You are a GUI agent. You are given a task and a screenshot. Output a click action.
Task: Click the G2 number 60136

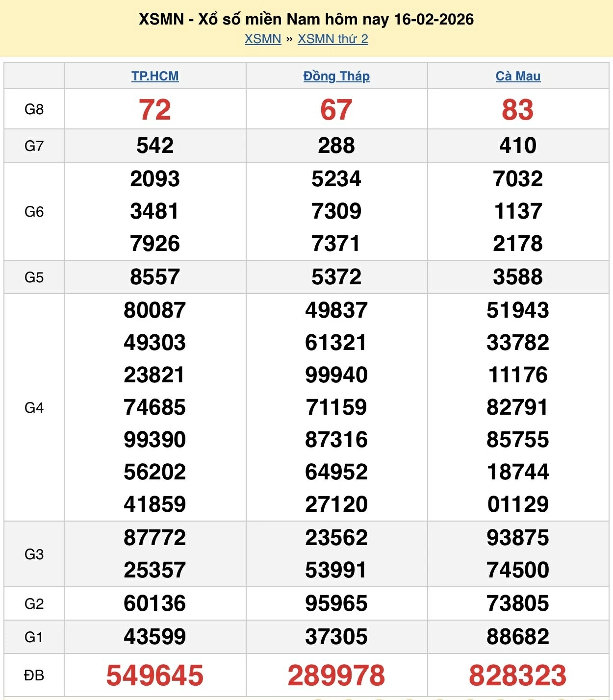click(155, 603)
